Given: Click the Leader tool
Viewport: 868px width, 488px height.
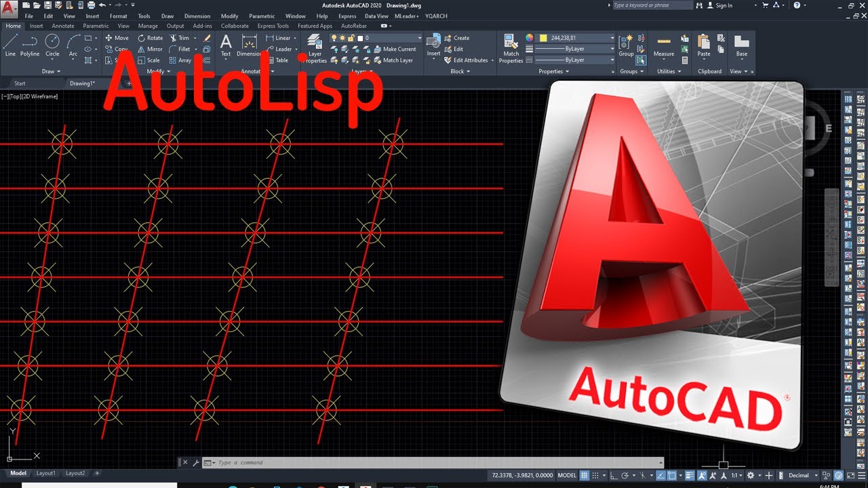Looking at the screenshot, I should pos(279,49).
